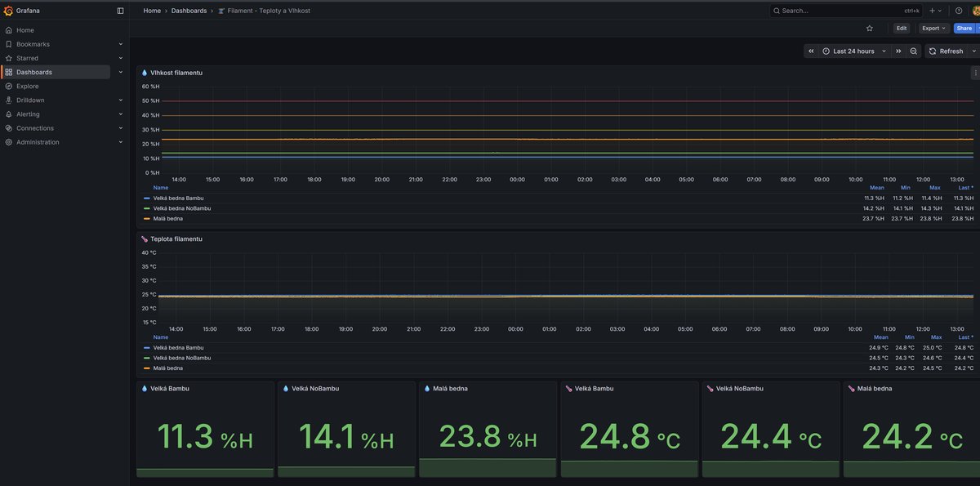
Task: Toggle Velká bedna NoBambu series in temperature legend
Action: click(182, 358)
